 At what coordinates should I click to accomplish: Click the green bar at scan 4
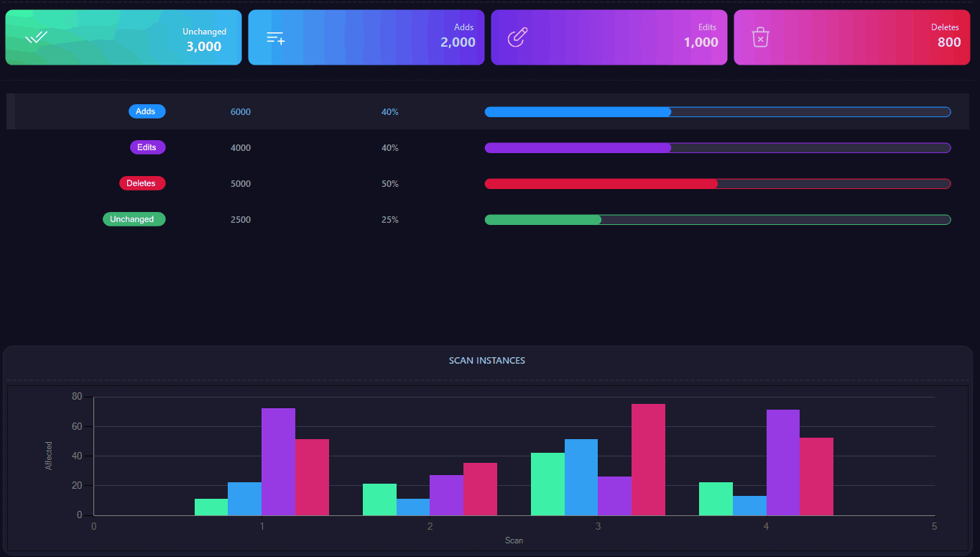(x=716, y=499)
